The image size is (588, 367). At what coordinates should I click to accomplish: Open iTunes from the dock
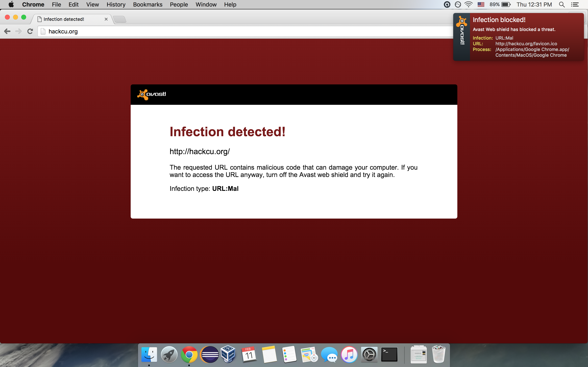[x=349, y=355]
